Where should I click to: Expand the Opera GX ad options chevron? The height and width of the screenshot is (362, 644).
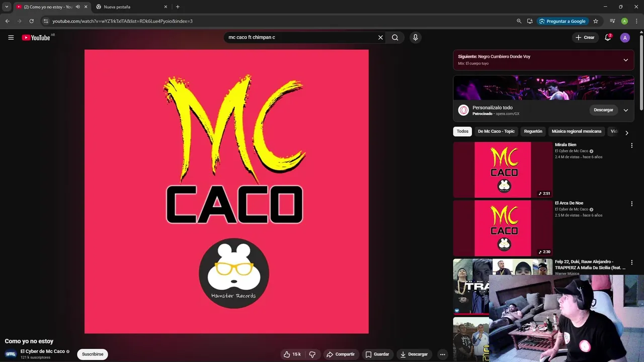point(625,110)
